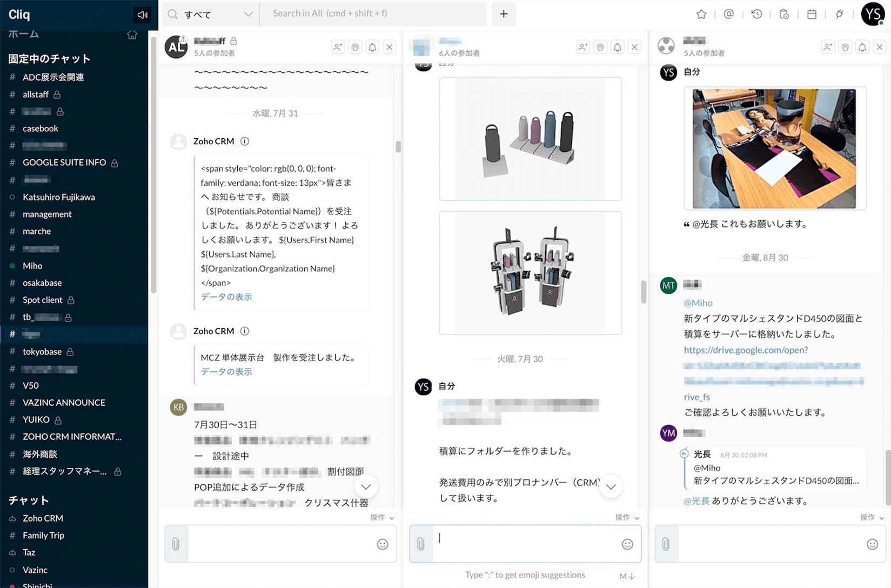Screen dimensions: 891x588
Task: Start a call in the first chat panel
Action: pos(355,47)
